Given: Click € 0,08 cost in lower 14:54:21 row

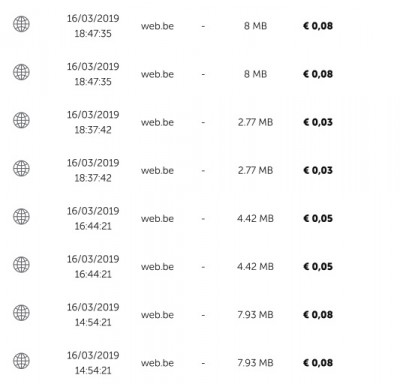Looking at the screenshot, I should [x=318, y=363].
